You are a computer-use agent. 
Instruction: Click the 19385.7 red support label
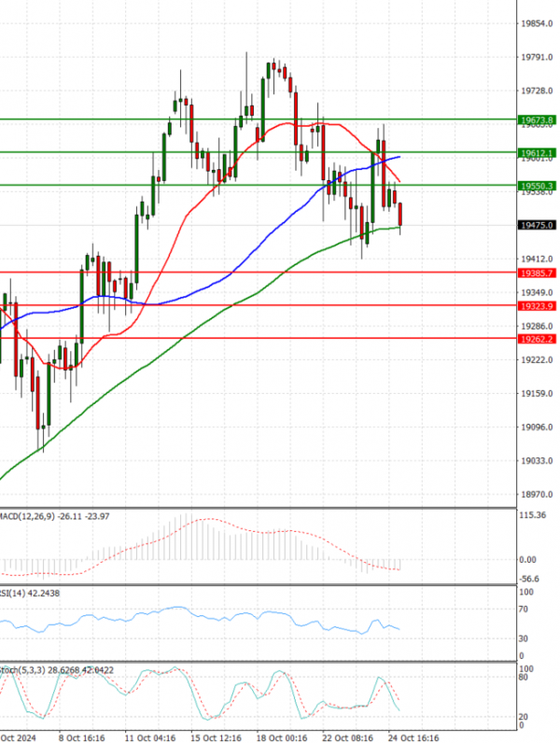(537, 273)
